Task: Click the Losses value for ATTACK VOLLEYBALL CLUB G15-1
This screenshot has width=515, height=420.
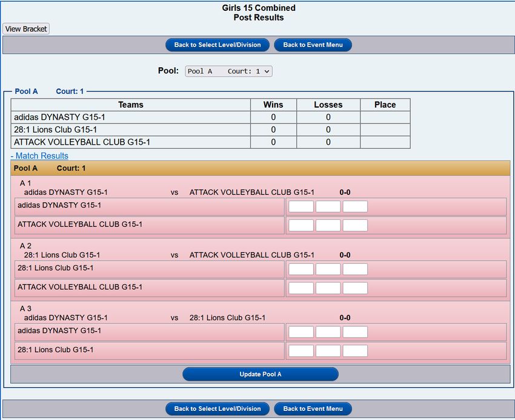Action: point(328,142)
